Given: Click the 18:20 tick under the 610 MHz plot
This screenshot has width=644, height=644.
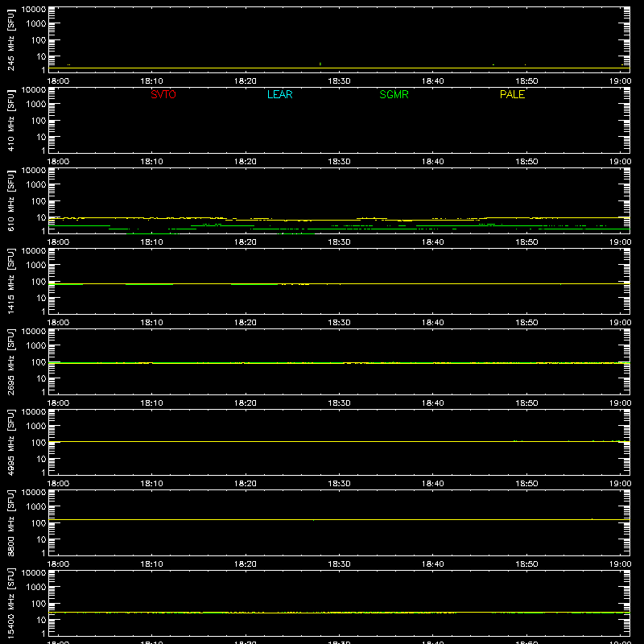Looking at the screenshot, I should (246, 242).
